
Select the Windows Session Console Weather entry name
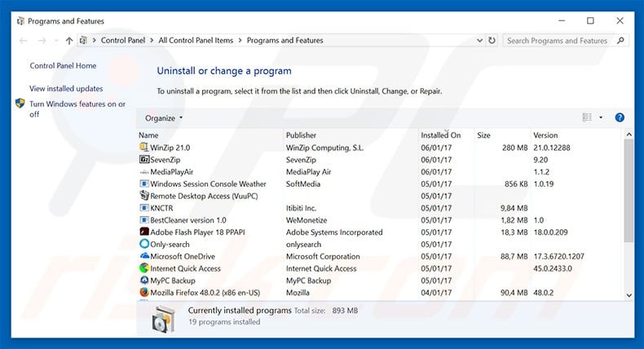point(208,183)
